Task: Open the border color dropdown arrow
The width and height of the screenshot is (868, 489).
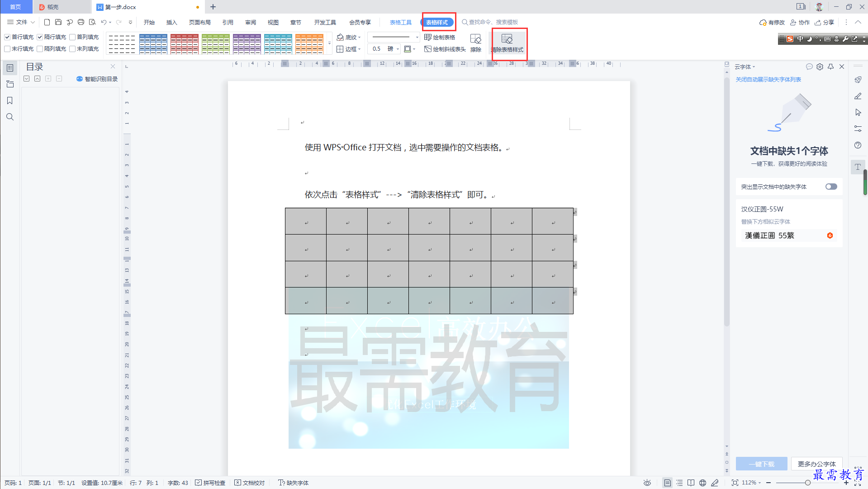Action: (414, 49)
